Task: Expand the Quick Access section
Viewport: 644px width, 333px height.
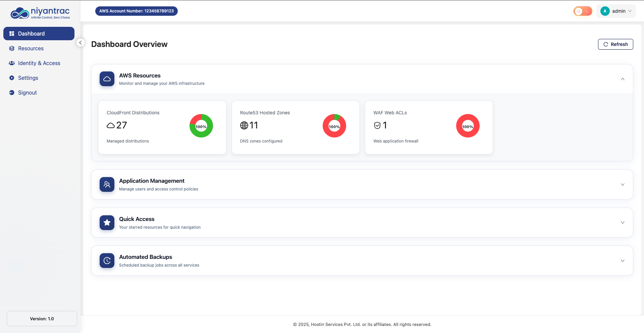Action: [x=623, y=222]
